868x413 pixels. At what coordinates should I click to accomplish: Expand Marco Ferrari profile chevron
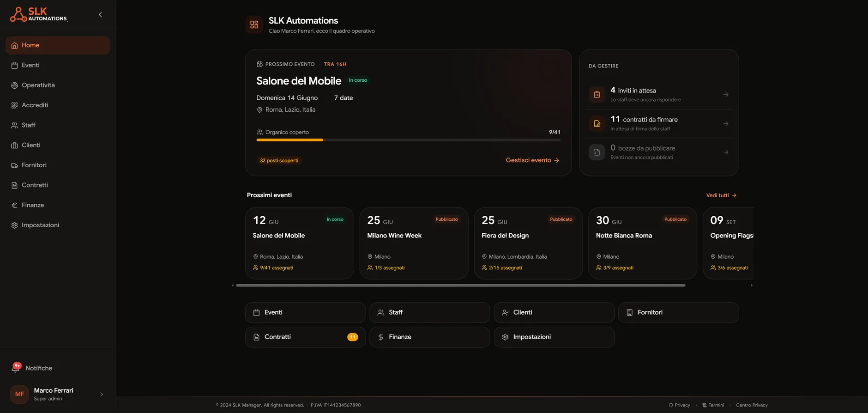102,395
